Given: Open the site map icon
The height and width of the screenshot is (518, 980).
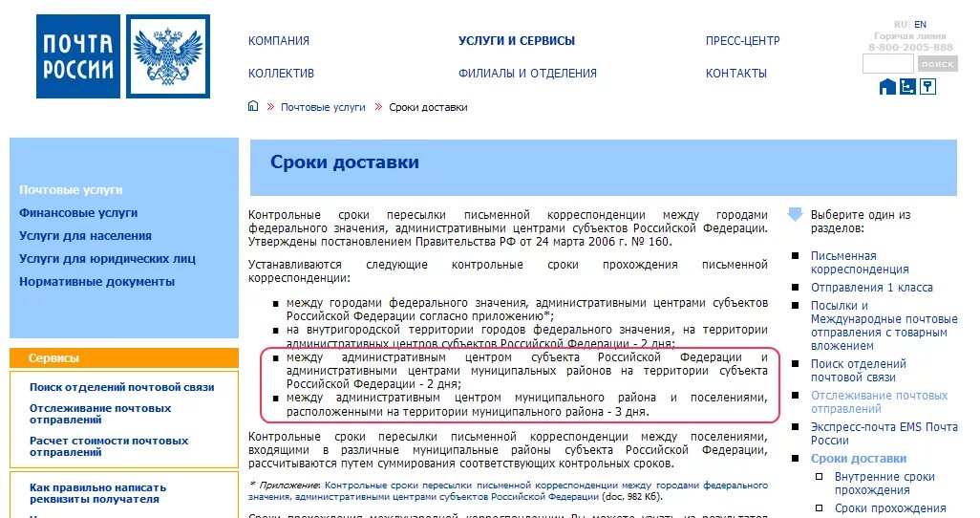Looking at the screenshot, I should tap(907, 86).
